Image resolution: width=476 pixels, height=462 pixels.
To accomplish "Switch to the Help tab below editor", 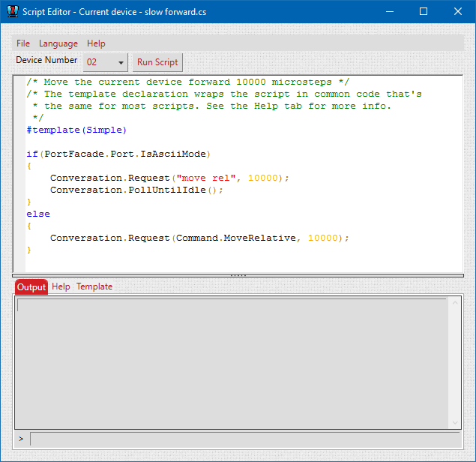I will [x=61, y=286].
